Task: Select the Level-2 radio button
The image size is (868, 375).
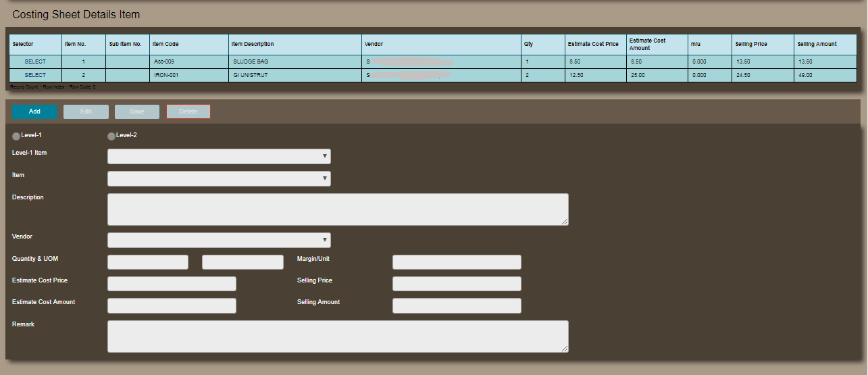Action: pos(111,136)
